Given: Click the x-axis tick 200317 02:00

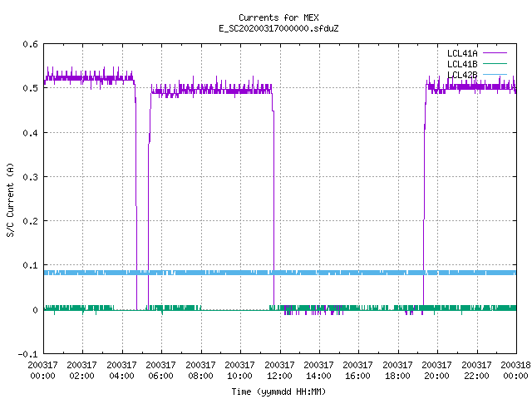Looking at the screenshot, I should [81, 370].
